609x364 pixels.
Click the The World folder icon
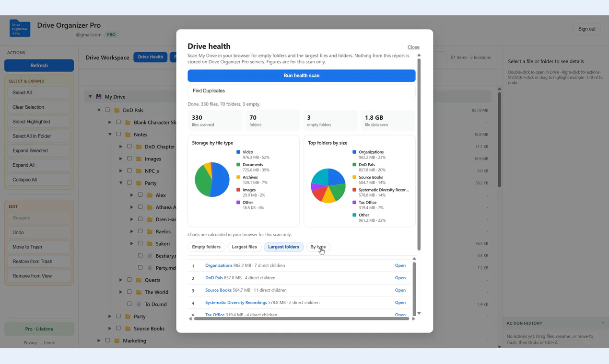coord(139,292)
